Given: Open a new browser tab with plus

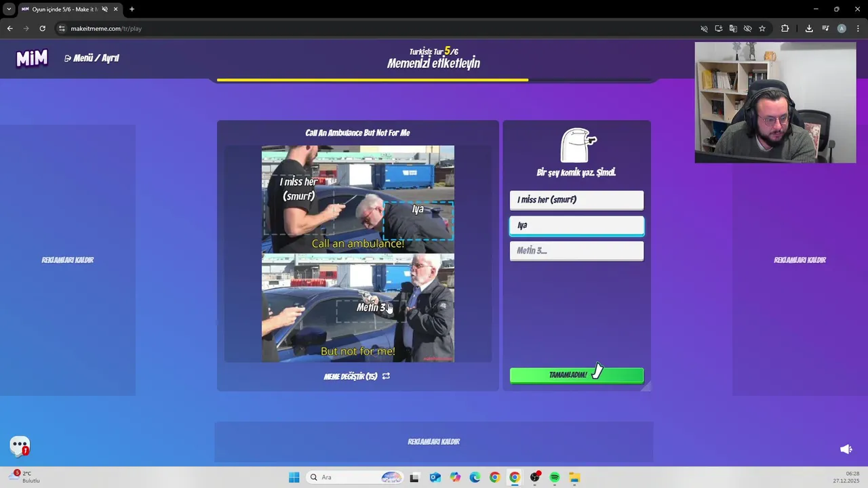Looking at the screenshot, I should (x=132, y=9).
